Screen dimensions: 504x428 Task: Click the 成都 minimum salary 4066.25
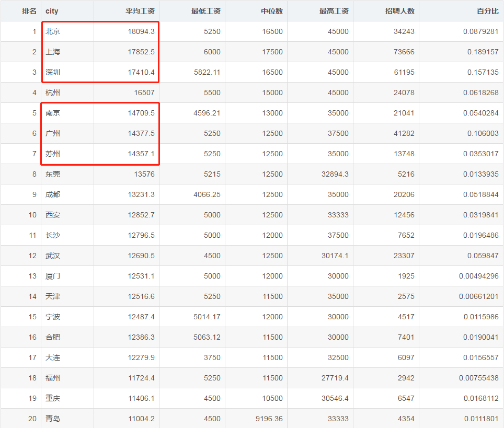point(207,194)
